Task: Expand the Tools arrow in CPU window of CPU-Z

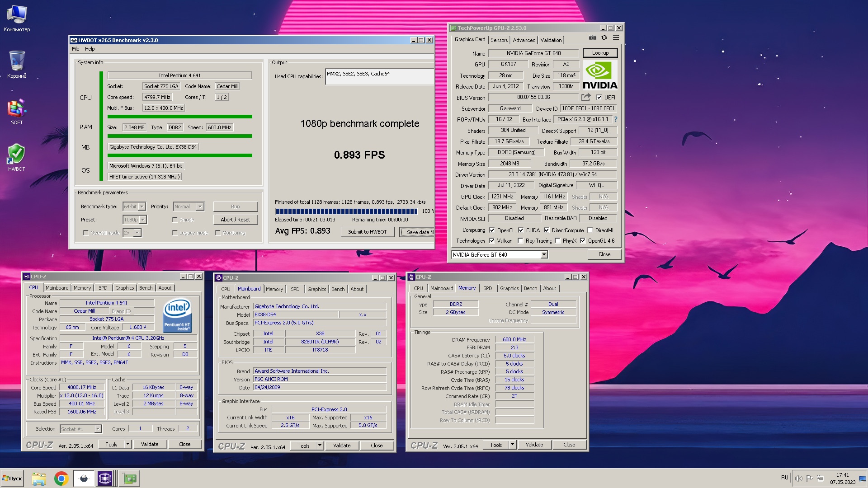Action: click(x=128, y=444)
